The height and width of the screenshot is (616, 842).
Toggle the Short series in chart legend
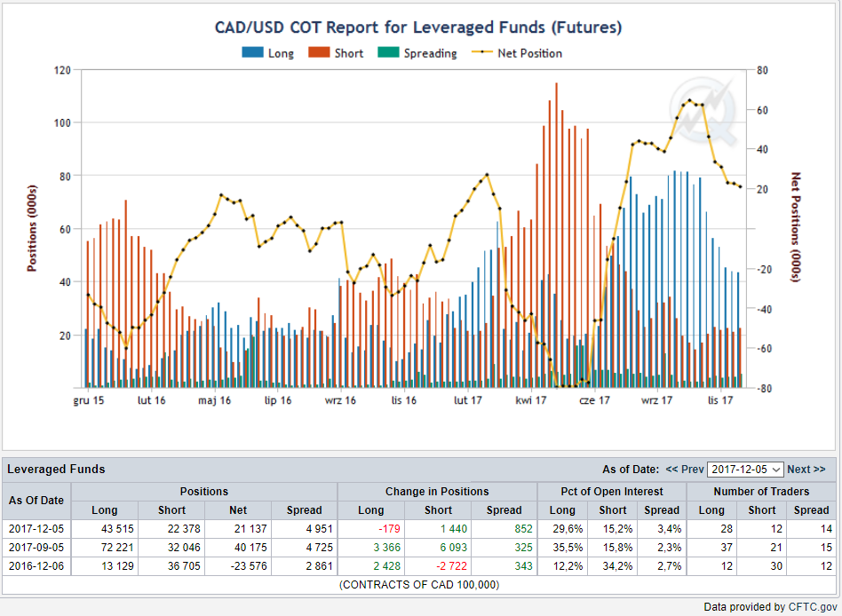(336, 53)
